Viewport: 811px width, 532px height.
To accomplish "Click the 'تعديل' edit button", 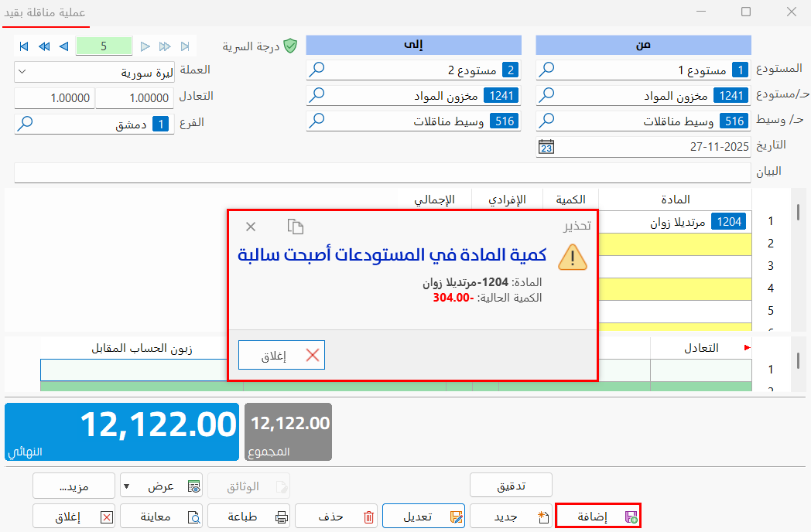I will (423, 516).
